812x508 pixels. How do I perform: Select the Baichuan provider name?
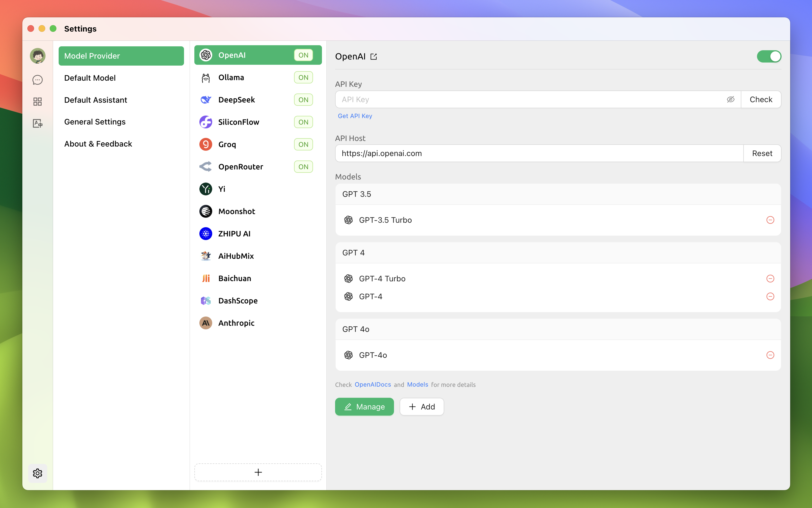coord(235,278)
